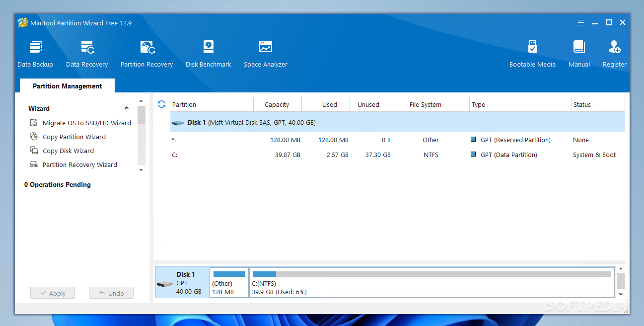Click the Copy Disk Wizard icon
644x326 pixels.
pos(34,151)
